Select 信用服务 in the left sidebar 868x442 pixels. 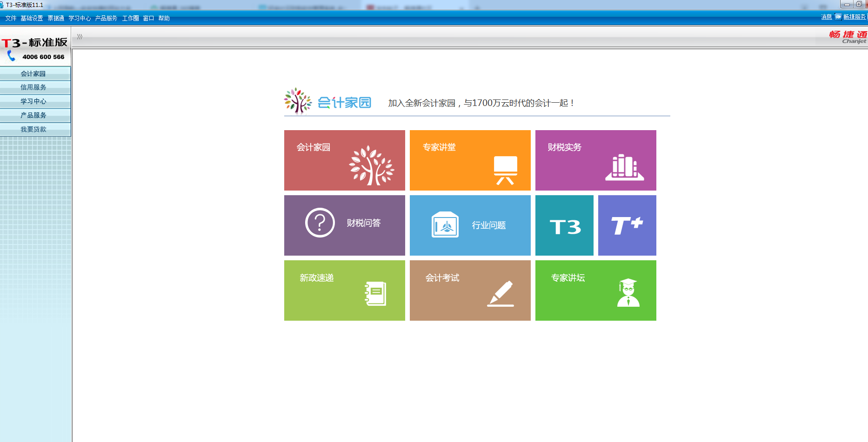pos(35,87)
